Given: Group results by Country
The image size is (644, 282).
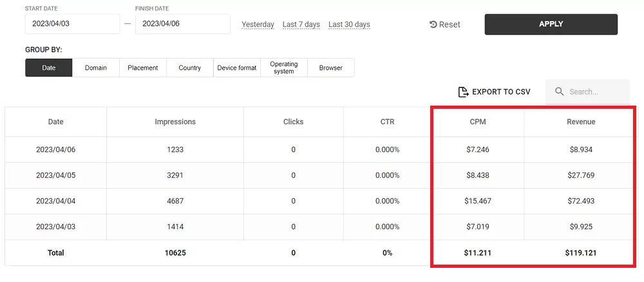Looking at the screenshot, I should (x=190, y=68).
